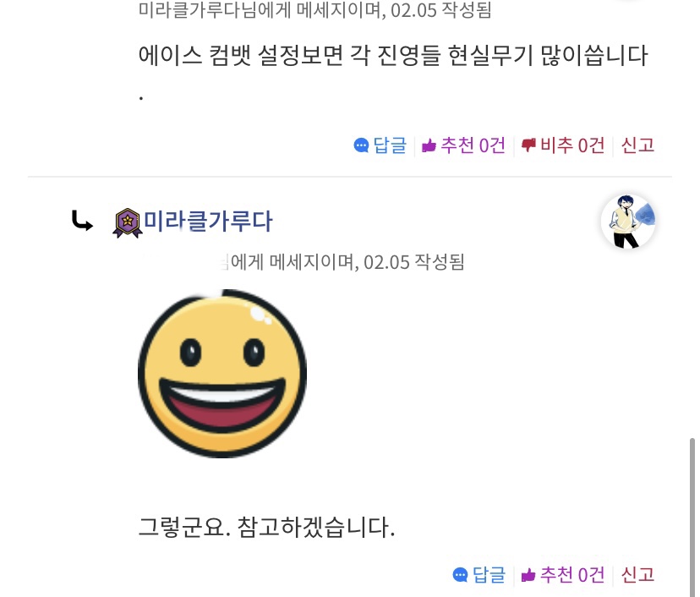Select 답글 text on the first comment
The height and width of the screenshot is (597, 700).
(x=390, y=145)
